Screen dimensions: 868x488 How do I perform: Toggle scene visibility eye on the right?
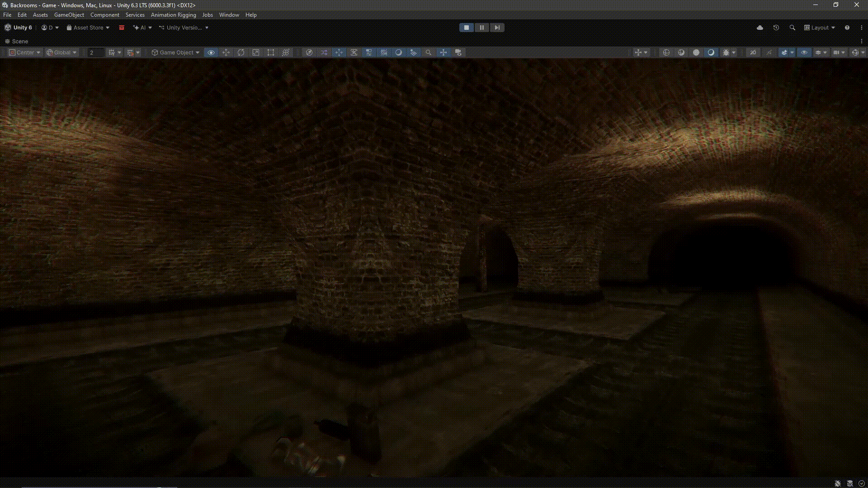point(804,52)
